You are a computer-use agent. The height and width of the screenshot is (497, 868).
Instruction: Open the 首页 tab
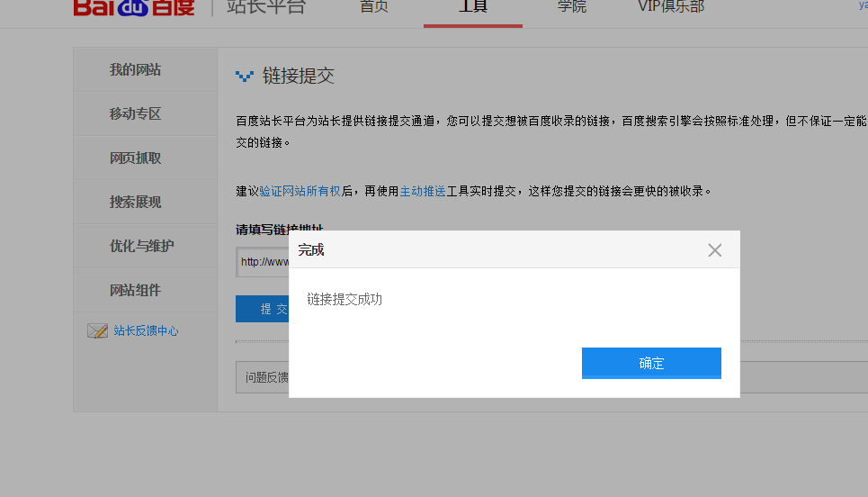(373, 7)
